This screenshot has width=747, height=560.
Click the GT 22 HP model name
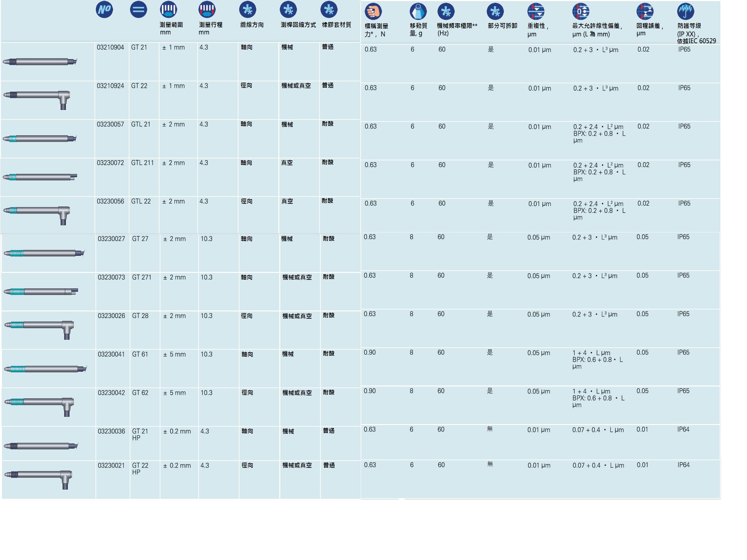[140, 468]
